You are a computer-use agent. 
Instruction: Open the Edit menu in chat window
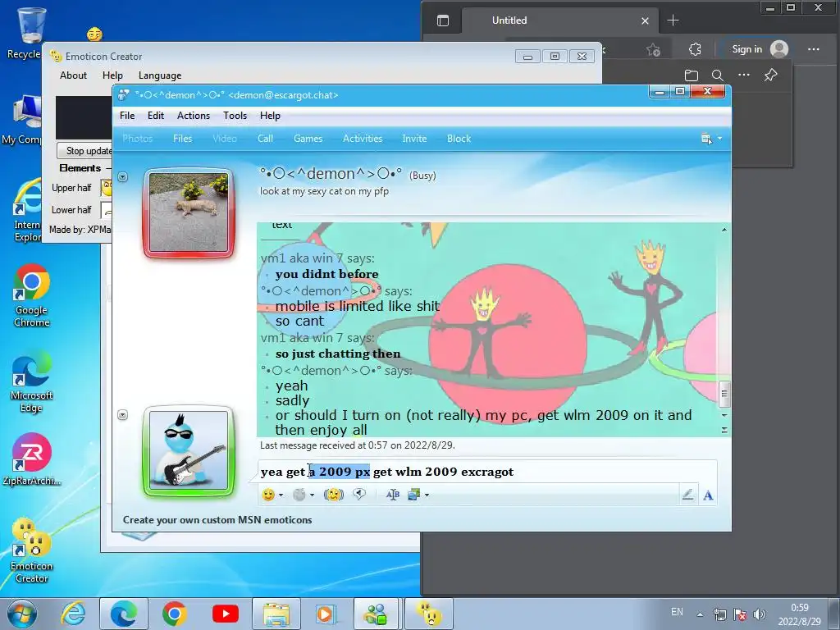tap(156, 116)
